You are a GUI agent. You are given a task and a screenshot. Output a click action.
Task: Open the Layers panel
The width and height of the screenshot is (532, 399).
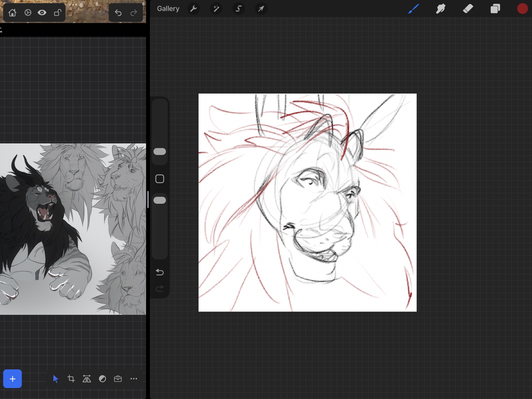tap(495, 9)
